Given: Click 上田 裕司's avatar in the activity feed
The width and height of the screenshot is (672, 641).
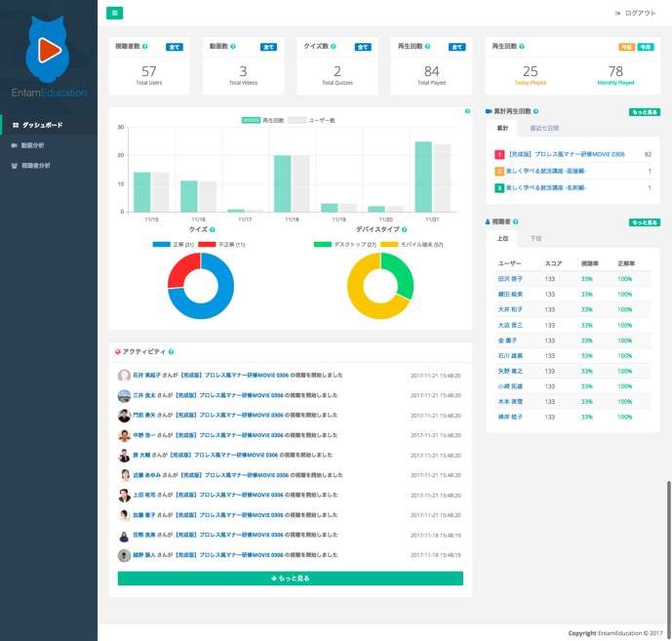Looking at the screenshot, I should tap(124, 496).
